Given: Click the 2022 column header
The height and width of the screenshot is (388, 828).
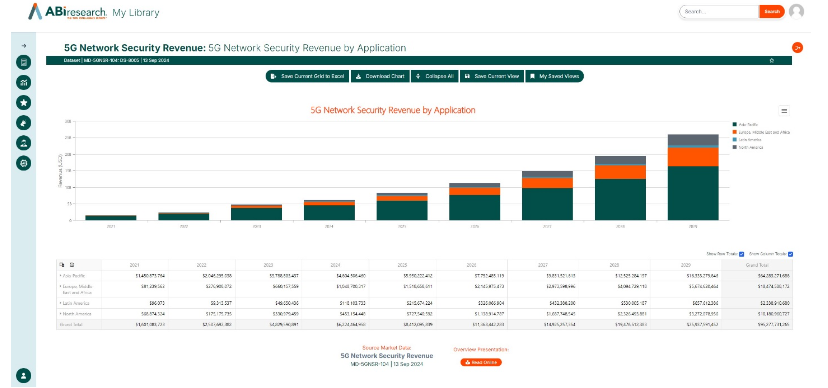Looking at the screenshot, I should tap(202, 265).
